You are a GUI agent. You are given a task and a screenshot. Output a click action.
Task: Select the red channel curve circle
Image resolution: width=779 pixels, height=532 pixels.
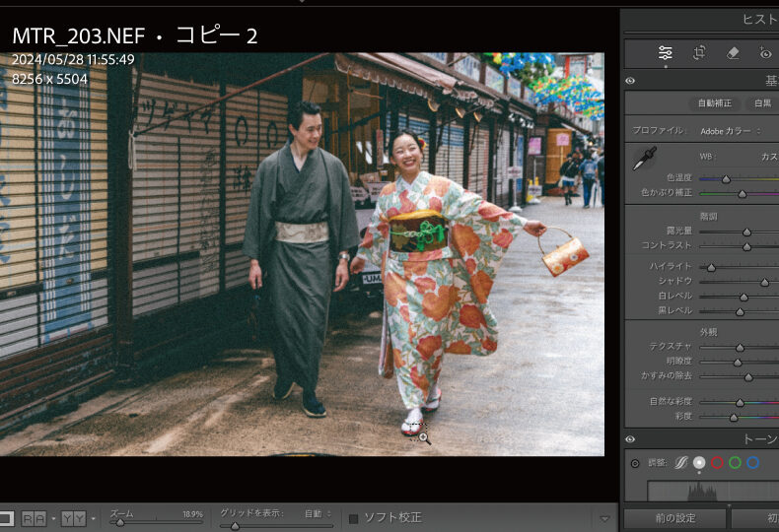point(717,462)
